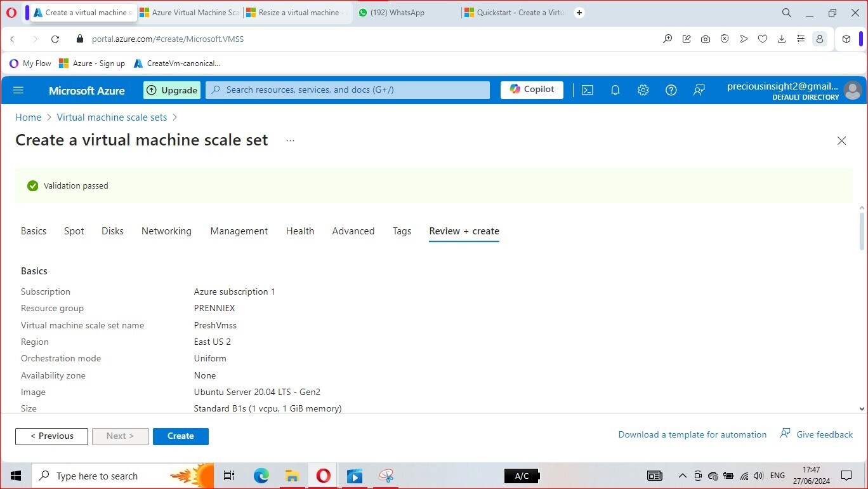This screenshot has height=489, width=868.
Task: Select the Review + create tab
Action: 464,231
